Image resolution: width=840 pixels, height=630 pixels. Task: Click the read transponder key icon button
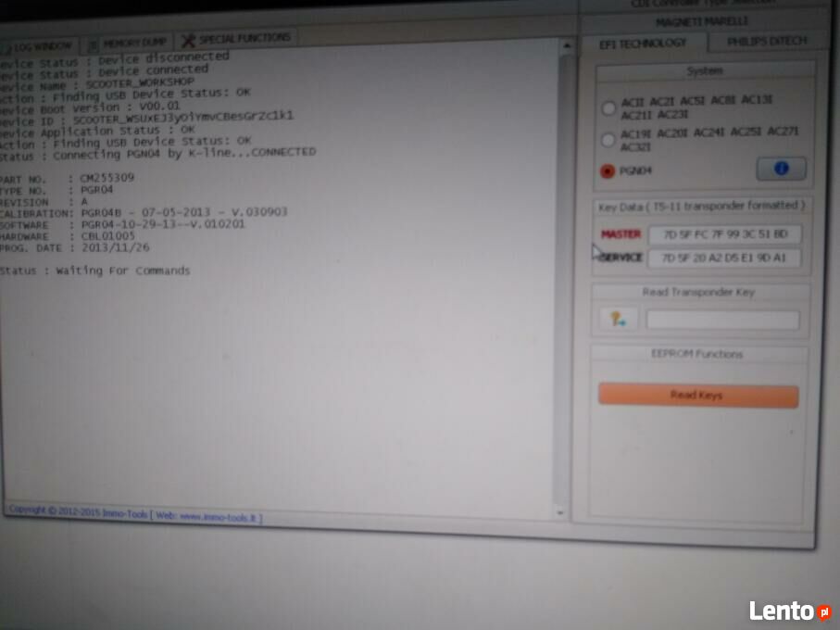pyautogui.click(x=619, y=320)
